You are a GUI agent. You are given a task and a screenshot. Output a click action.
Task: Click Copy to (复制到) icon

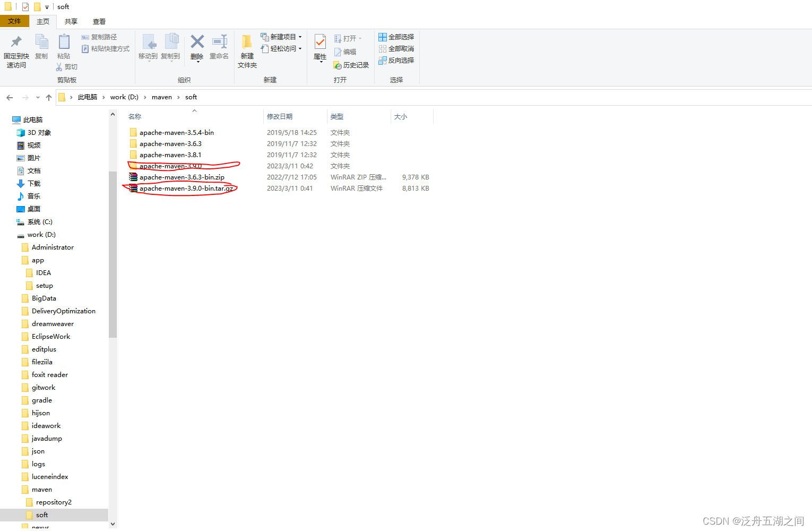(171, 42)
